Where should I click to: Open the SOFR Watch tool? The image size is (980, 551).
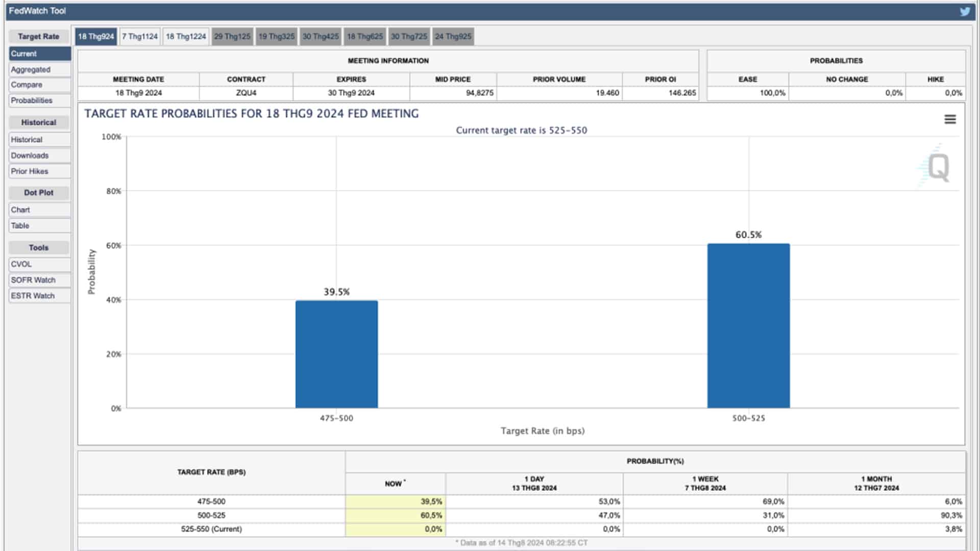pos(40,280)
